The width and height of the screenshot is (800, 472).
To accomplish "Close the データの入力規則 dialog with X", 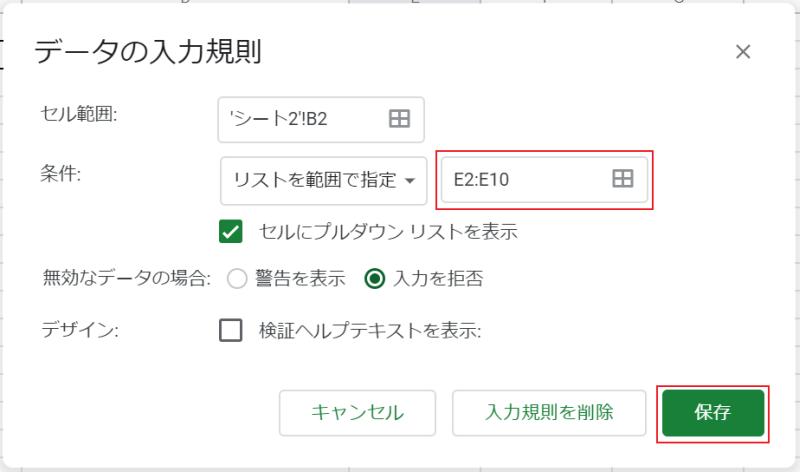I will [742, 52].
